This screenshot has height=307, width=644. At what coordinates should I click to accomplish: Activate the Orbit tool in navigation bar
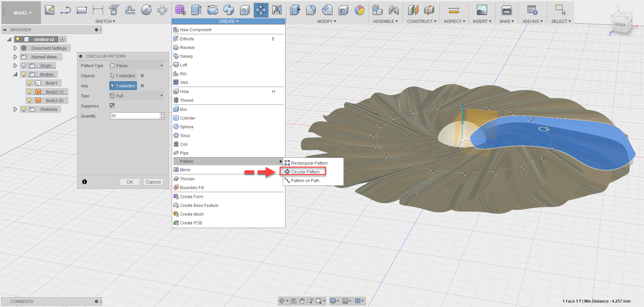(x=282, y=301)
